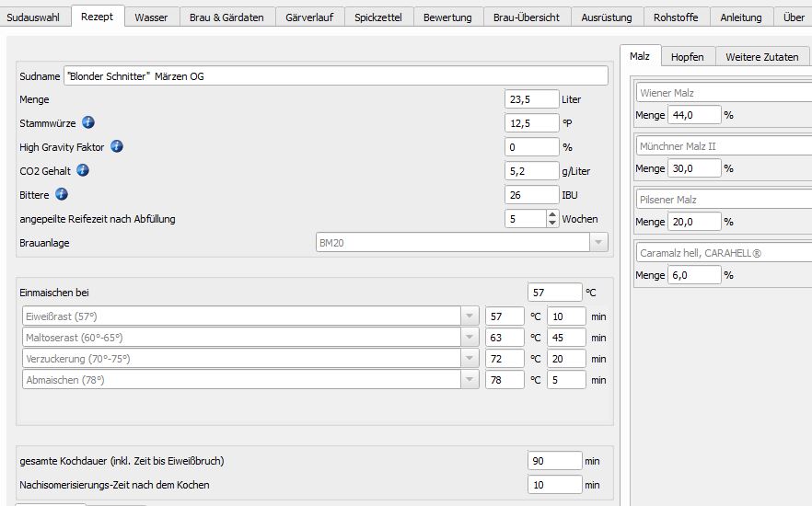This screenshot has width=812, height=506.
Task: Expand the Eiweißrast (57°) rest dropdown
Action: (470, 316)
